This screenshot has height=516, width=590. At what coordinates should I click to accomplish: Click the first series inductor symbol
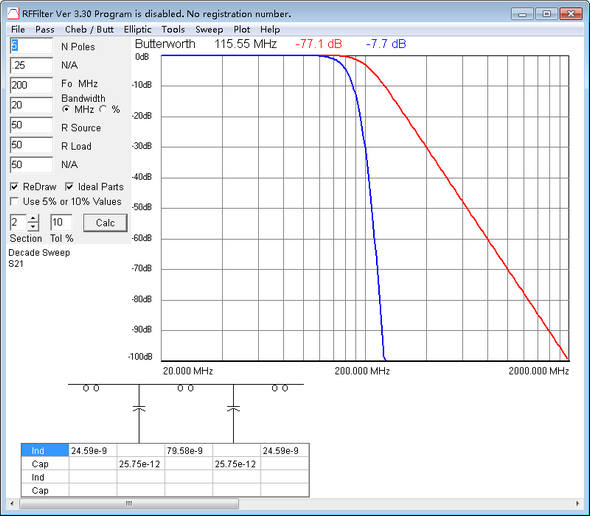[x=91, y=388]
